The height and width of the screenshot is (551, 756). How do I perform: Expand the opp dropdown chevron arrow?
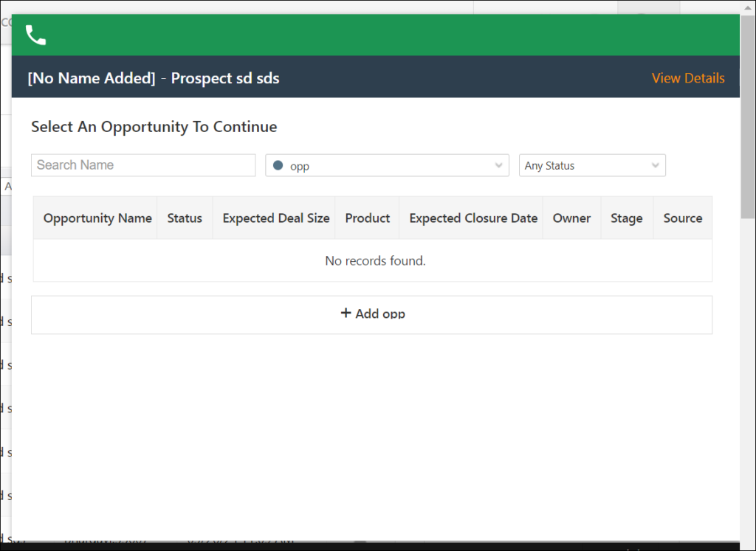(x=498, y=166)
